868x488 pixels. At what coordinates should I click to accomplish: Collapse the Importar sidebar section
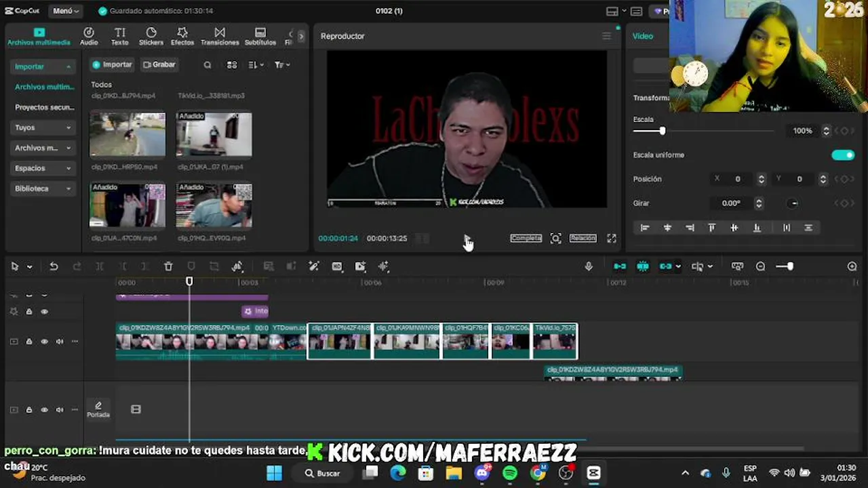pyautogui.click(x=43, y=66)
